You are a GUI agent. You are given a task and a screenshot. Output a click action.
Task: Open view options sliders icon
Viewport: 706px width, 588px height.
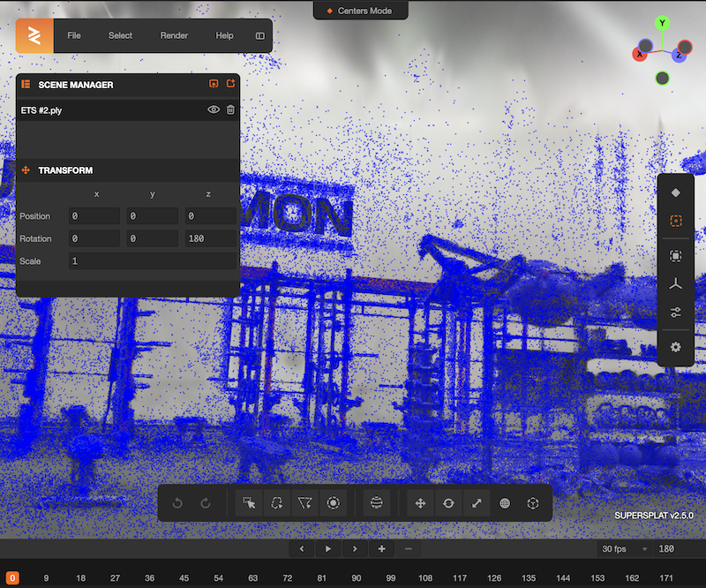tap(675, 313)
